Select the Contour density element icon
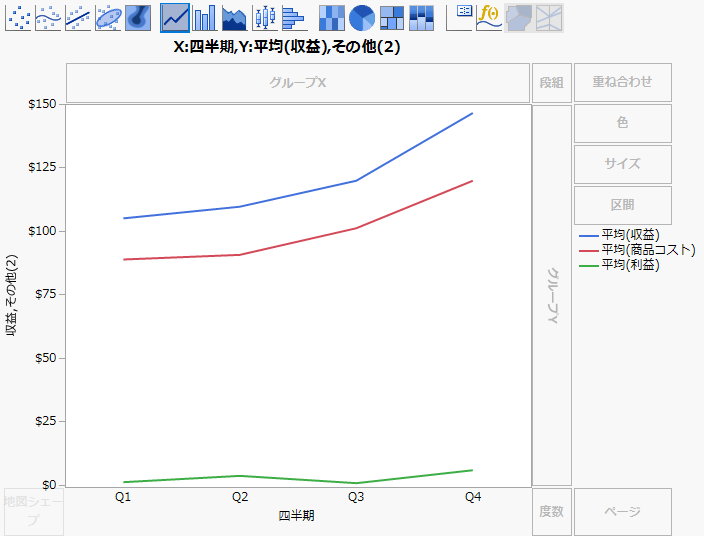 coord(138,18)
